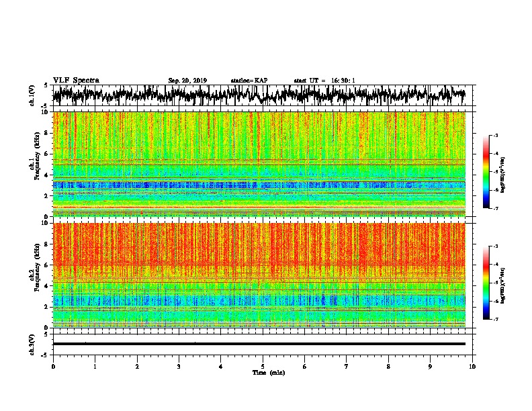The image size is (532, 411).
Task: Click the final time tick label "10"
Action: pos(472,367)
